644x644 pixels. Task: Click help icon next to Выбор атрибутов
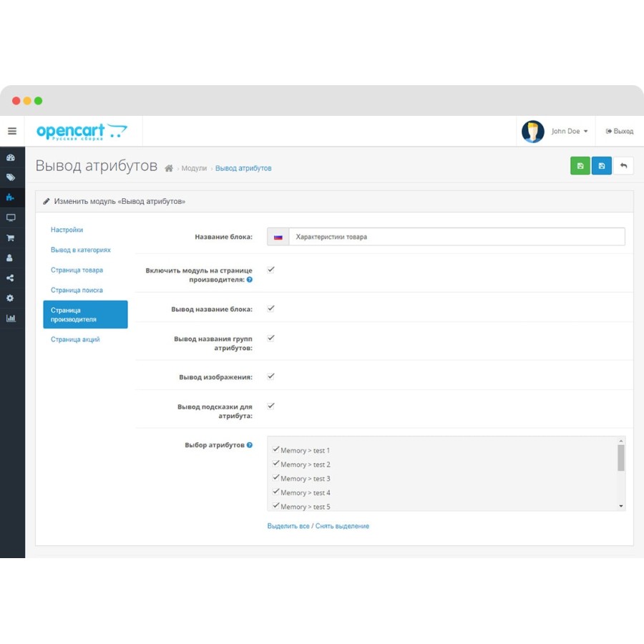249,445
